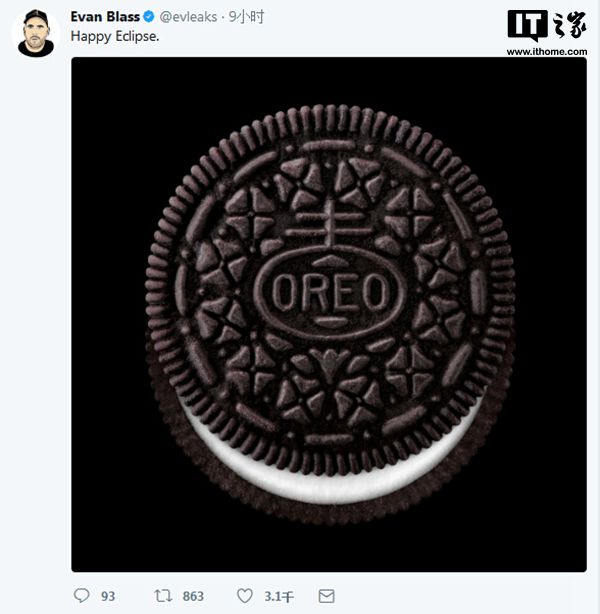The image size is (600, 614).
Task: Click the black IT speech-bubble logo
Action: pyautogui.click(x=527, y=25)
